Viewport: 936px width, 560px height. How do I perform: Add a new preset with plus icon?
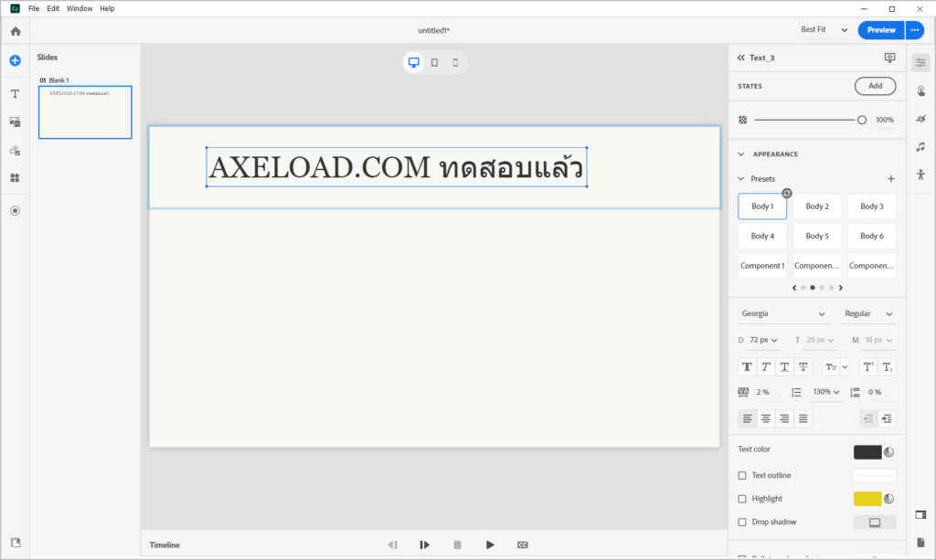click(x=890, y=178)
